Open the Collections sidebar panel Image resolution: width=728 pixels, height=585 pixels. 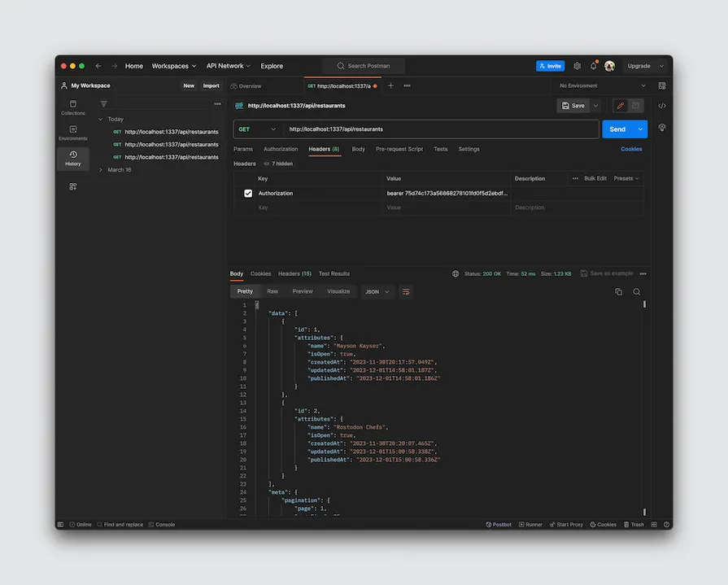pos(72,107)
